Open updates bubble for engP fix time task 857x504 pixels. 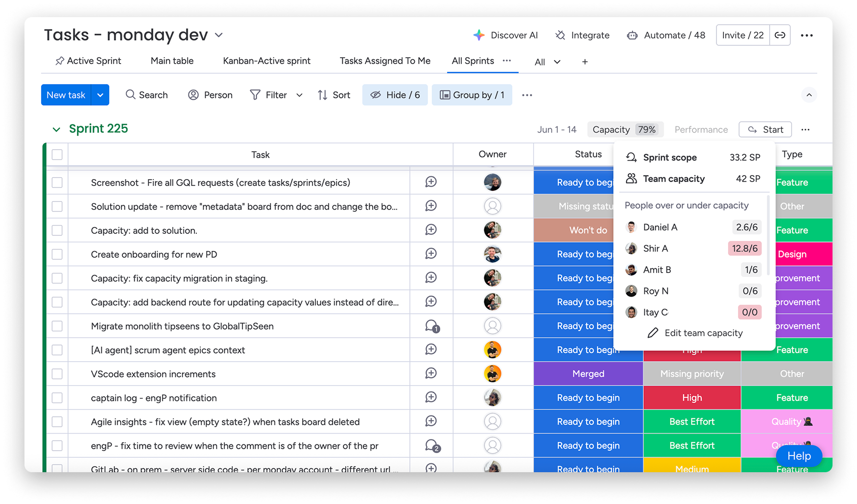[x=432, y=446]
